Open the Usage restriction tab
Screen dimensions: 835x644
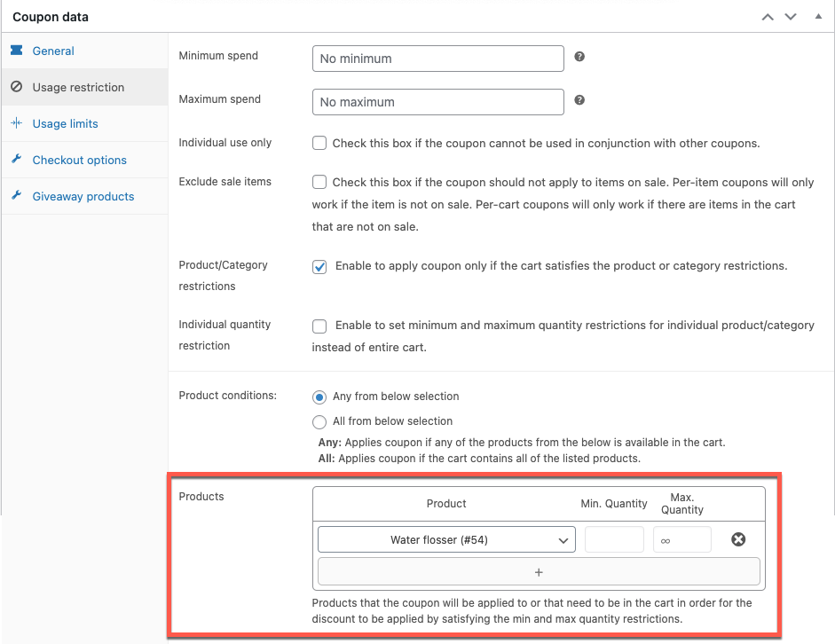point(84,87)
